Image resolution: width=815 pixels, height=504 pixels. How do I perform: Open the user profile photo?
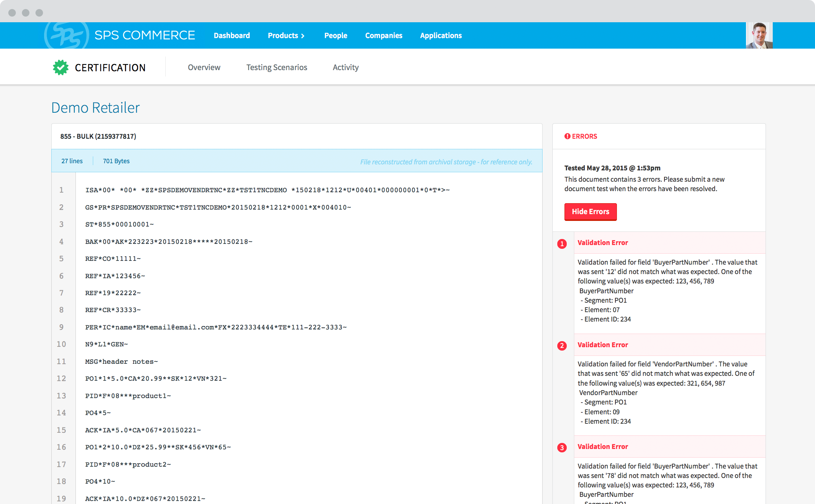coord(759,35)
